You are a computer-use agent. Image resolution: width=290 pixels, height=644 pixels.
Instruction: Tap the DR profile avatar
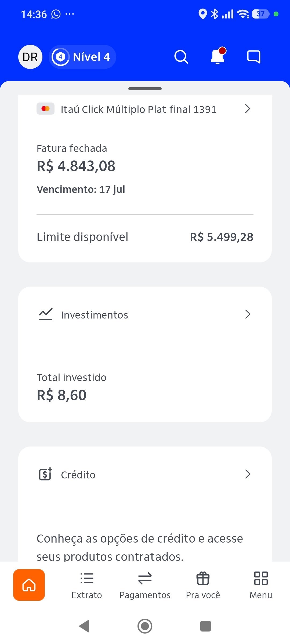30,57
